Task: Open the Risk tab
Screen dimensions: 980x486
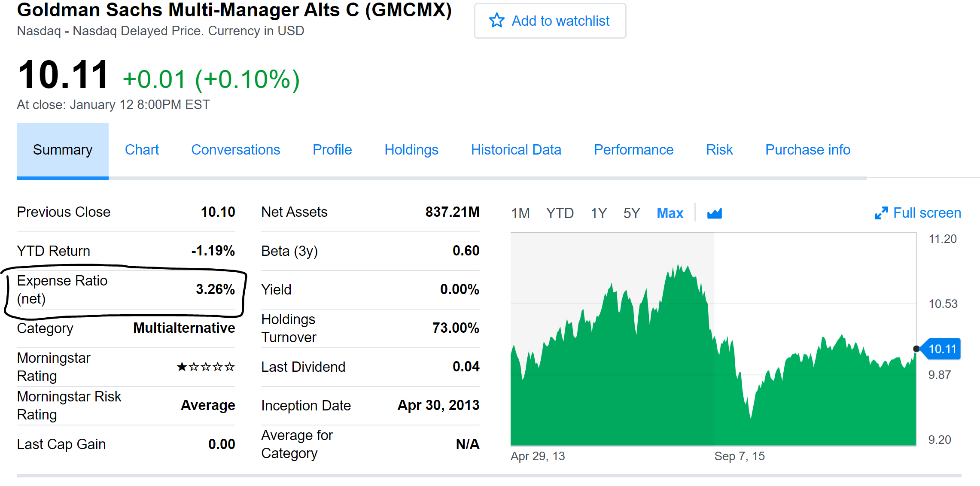Action: click(x=719, y=150)
